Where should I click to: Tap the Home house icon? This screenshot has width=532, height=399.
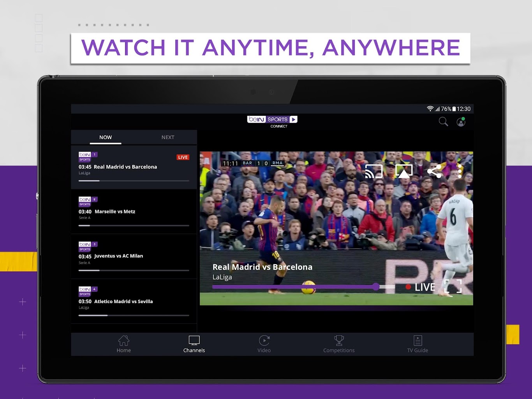(124, 340)
